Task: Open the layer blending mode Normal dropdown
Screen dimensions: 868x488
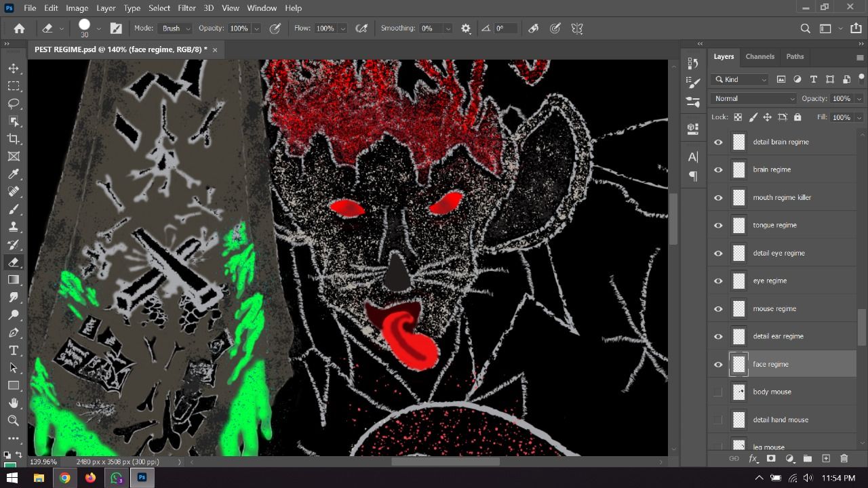Action: (x=754, y=98)
